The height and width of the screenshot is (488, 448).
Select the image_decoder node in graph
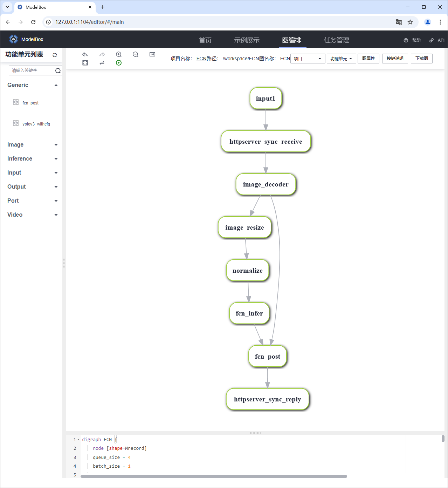click(x=266, y=184)
